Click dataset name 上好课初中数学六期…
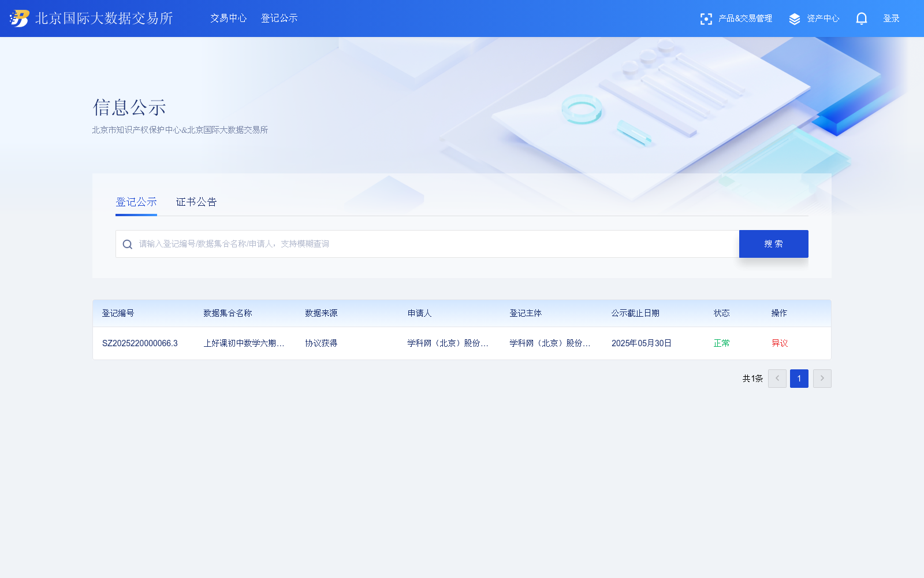The height and width of the screenshot is (578, 924). [244, 343]
